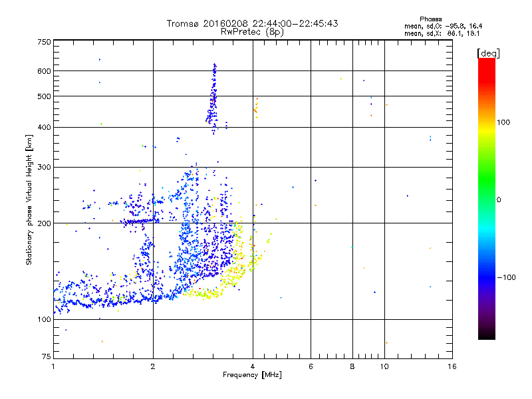Click the y-axis label '600'

click(44, 71)
